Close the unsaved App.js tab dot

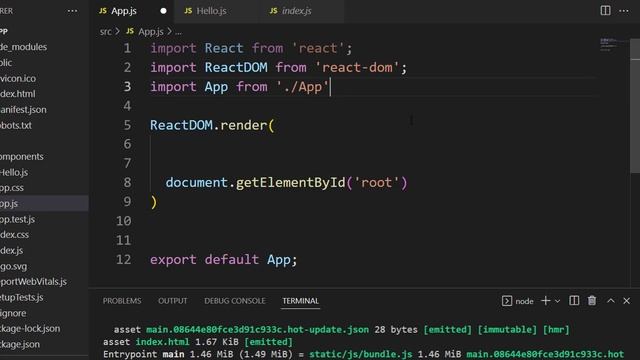pyautogui.click(x=163, y=11)
